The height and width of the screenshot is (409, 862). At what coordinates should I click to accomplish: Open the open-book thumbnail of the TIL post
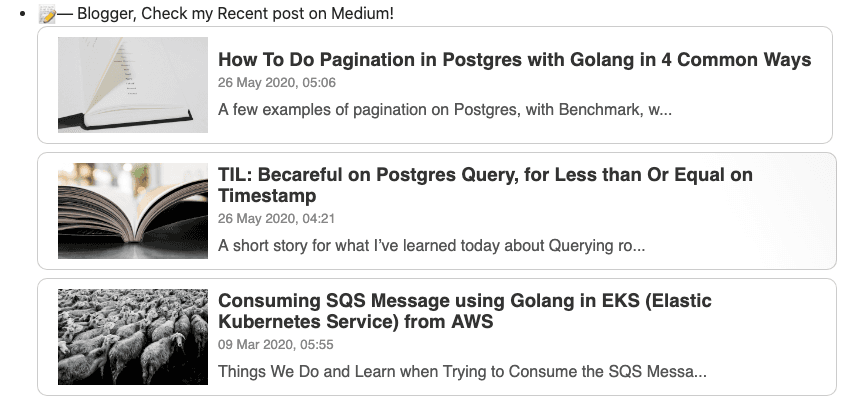pyautogui.click(x=133, y=211)
